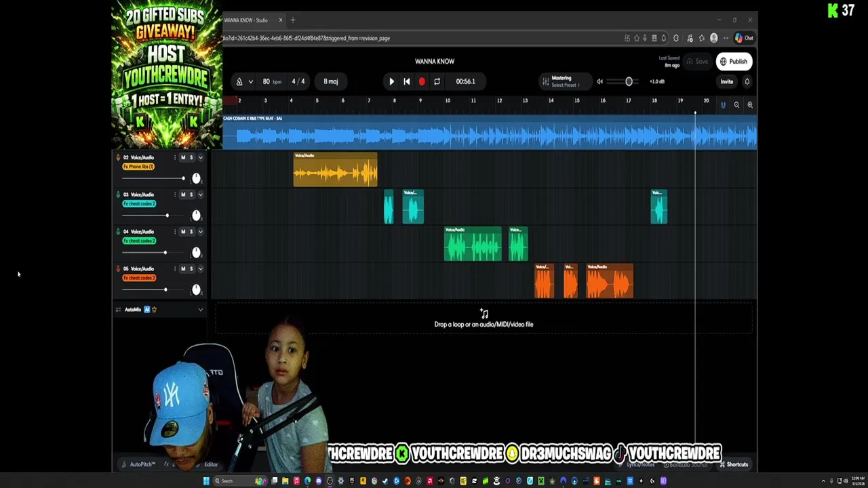This screenshot has height=488, width=868.
Task: Expand track 02 options chevron
Action: [x=200, y=157]
